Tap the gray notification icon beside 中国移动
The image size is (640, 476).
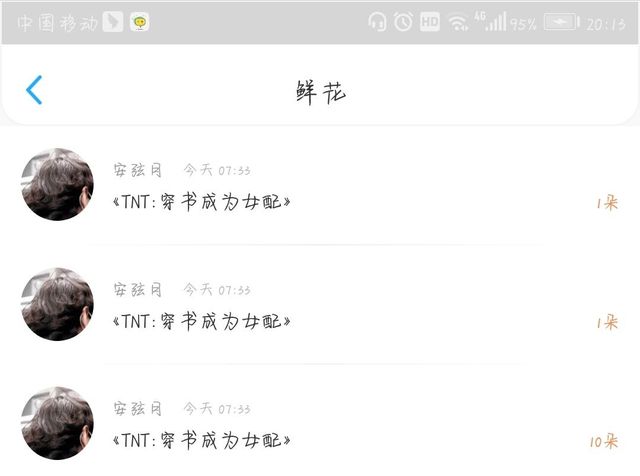(113, 22)
